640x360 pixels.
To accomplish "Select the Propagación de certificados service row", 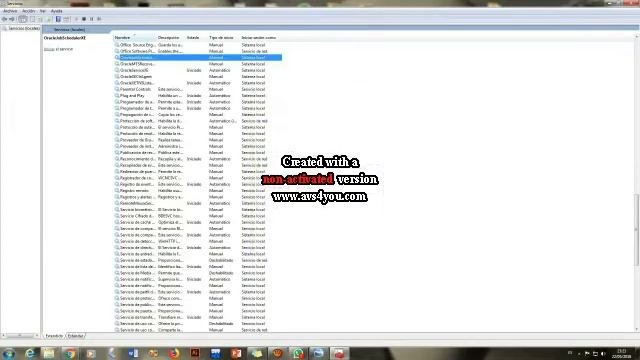I will tap(198, 115).
